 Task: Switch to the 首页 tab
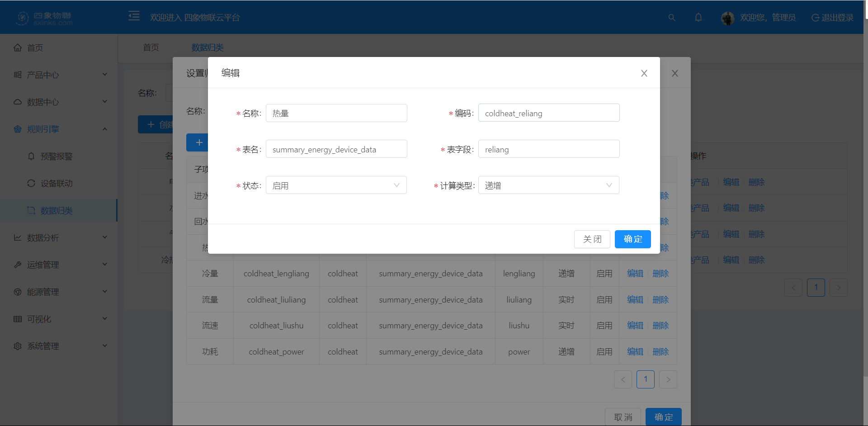151,47
